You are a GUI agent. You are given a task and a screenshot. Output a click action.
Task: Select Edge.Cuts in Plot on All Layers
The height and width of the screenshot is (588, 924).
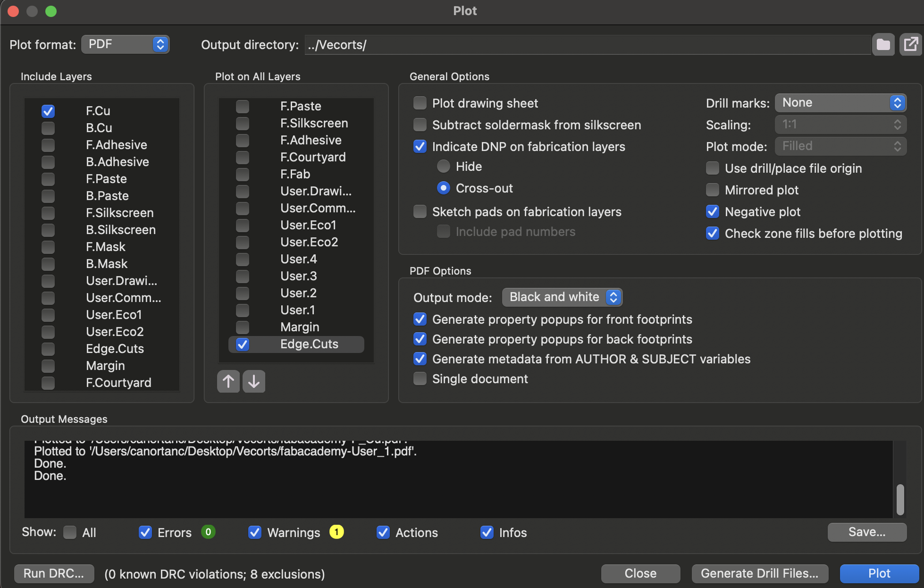(x=309, y=344)
